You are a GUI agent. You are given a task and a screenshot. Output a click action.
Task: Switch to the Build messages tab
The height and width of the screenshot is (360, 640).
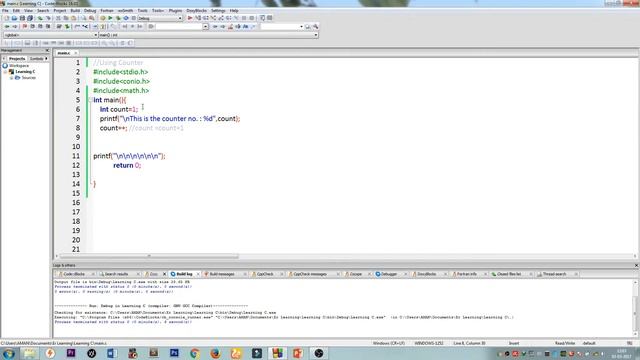[222, 274]
